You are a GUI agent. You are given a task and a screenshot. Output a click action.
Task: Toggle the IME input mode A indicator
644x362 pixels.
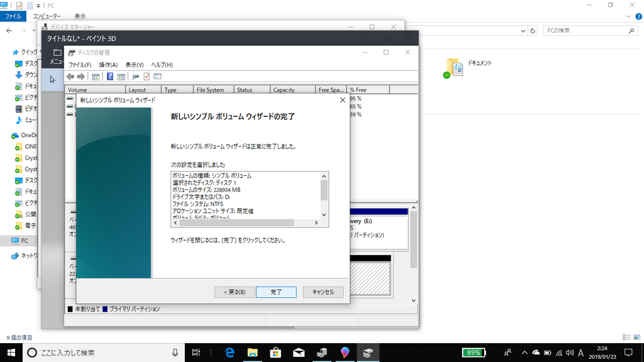pos(581,353)
